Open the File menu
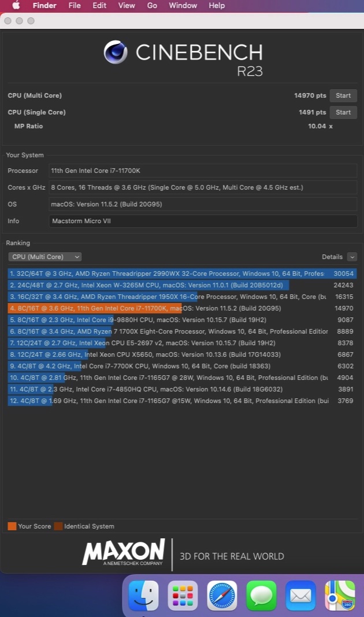This screenshot has width=364, height=617. click(75, 6)
